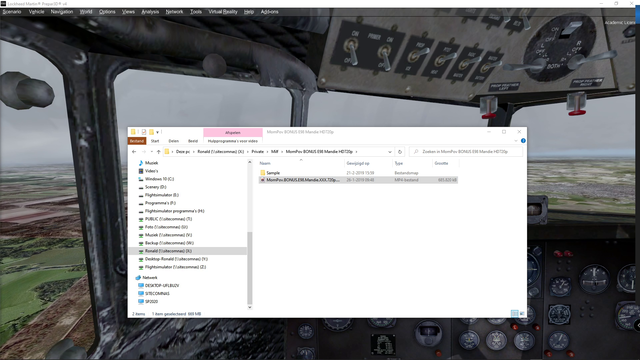The width and height of the screenshot is (640, 360).
Task: Select Video's in the navigation pane
Action: tap(151, 171)
